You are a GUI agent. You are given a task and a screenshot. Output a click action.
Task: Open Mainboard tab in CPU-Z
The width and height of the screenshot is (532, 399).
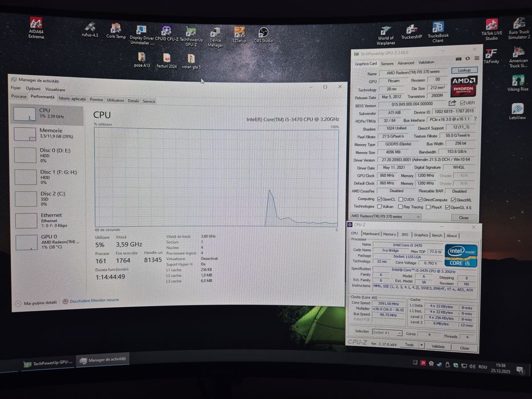tap(371, 234)
